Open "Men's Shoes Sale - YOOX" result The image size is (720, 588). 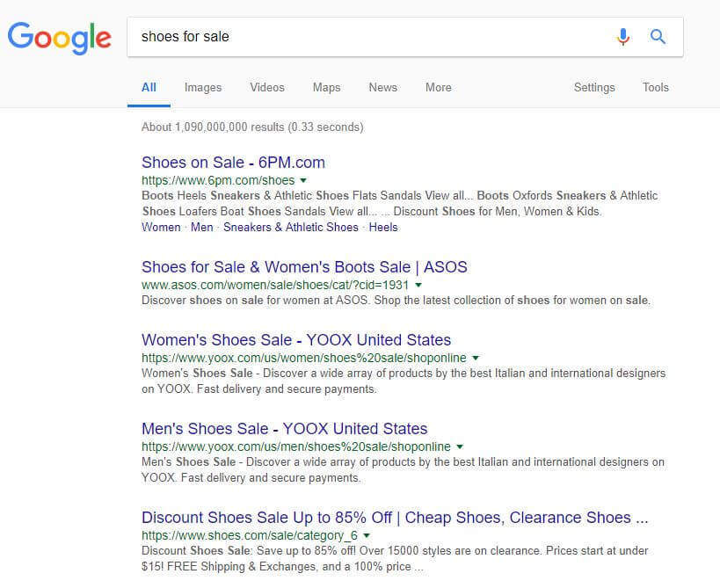284,429
